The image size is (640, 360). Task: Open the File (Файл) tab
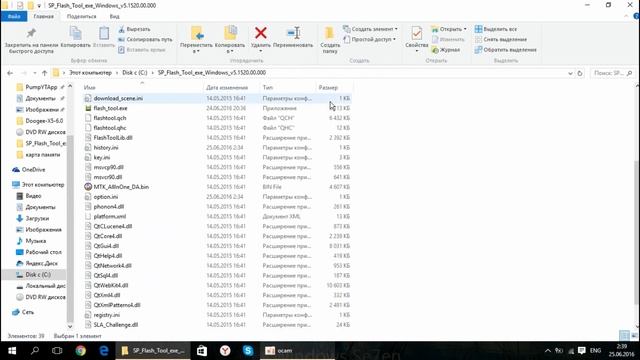point(14,16)
